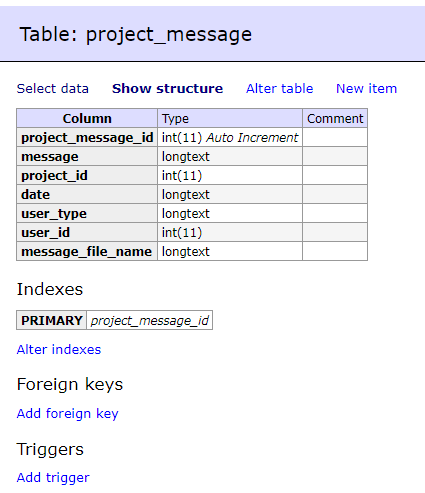Image resolution: width=425 pixels, height=493 pixels.
Task: Select the user_type column cell
Action: click(x=87, y=213)
